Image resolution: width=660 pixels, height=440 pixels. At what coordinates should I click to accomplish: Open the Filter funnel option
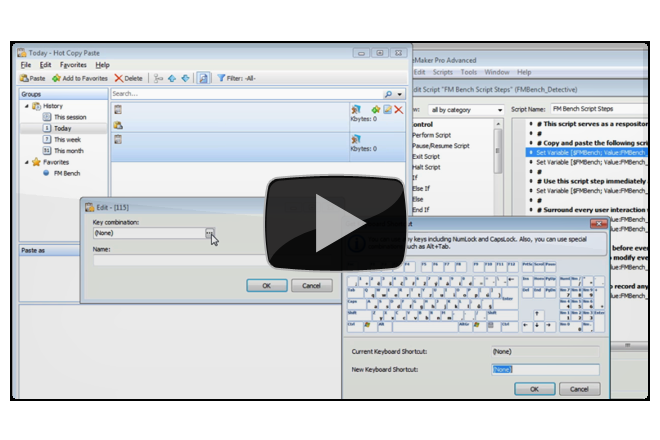pos(221,77)
